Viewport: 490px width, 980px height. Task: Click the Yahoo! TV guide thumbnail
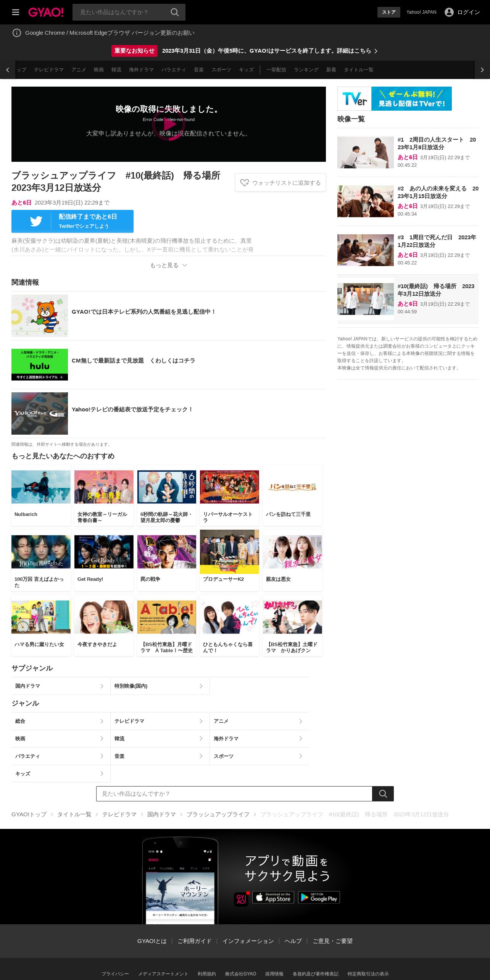[x=40, y=413]
